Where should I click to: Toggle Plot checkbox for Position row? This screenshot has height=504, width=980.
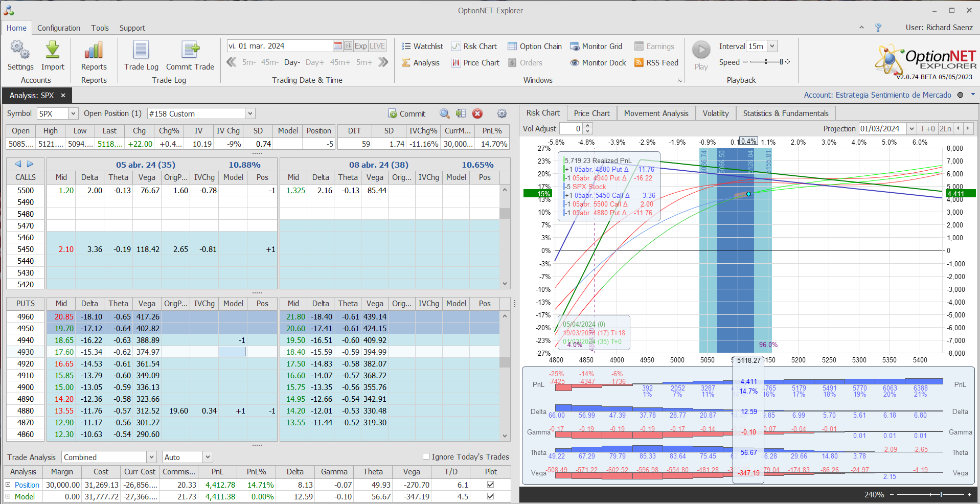click(x=491, y=485)
